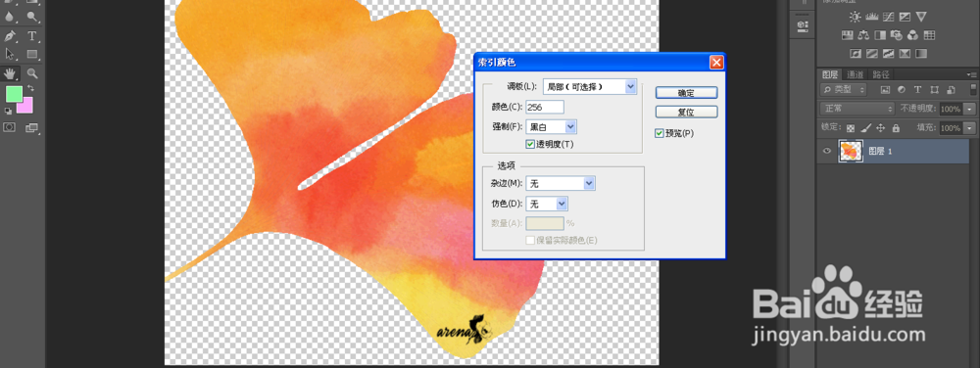Add a Photo Filter adjustment
Viewport: 980px width, 368px height.
[x=897, y=35]
